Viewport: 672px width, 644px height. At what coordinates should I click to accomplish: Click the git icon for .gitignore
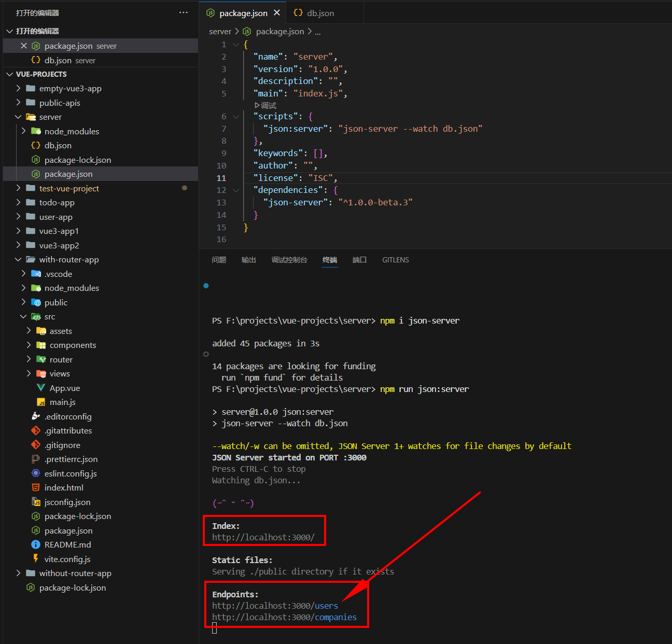pyautogui.click(x=36, y=445)
